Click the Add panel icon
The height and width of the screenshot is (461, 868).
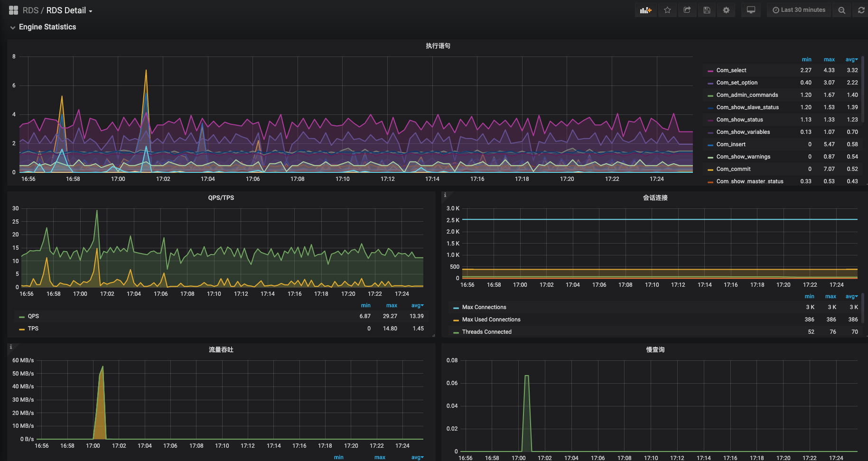[645, 10]
